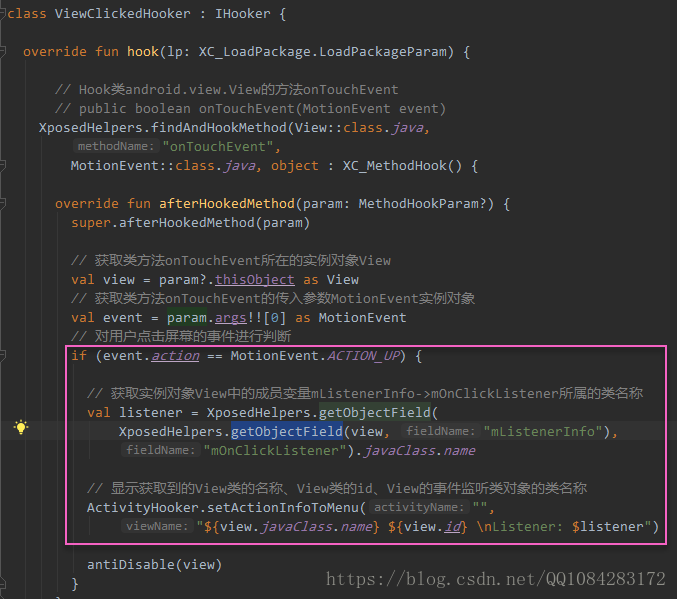Click the "onTouchEvent" string literal

218,147
